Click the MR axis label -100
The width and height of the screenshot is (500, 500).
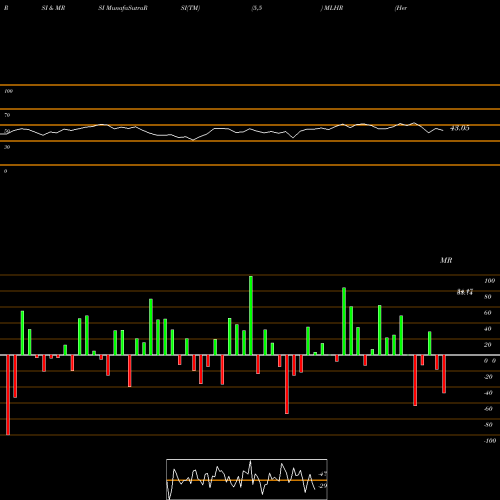[x=490, y=441]
